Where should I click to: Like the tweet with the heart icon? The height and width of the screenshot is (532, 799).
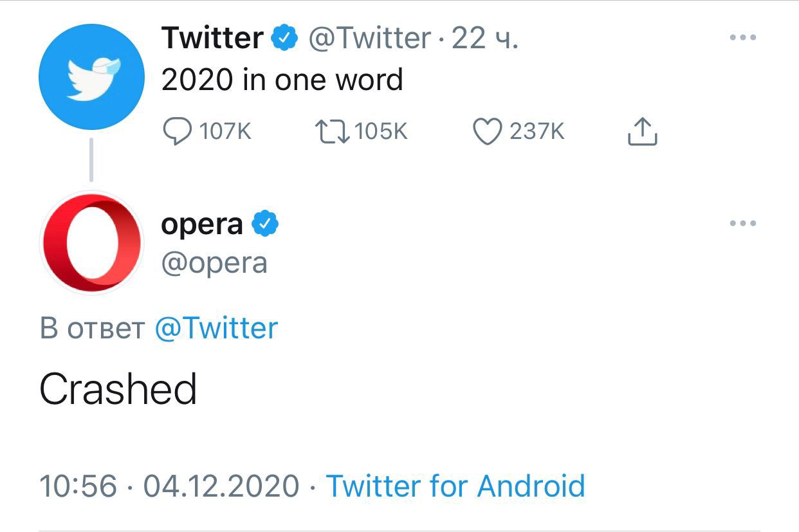(x=488, y=131)
